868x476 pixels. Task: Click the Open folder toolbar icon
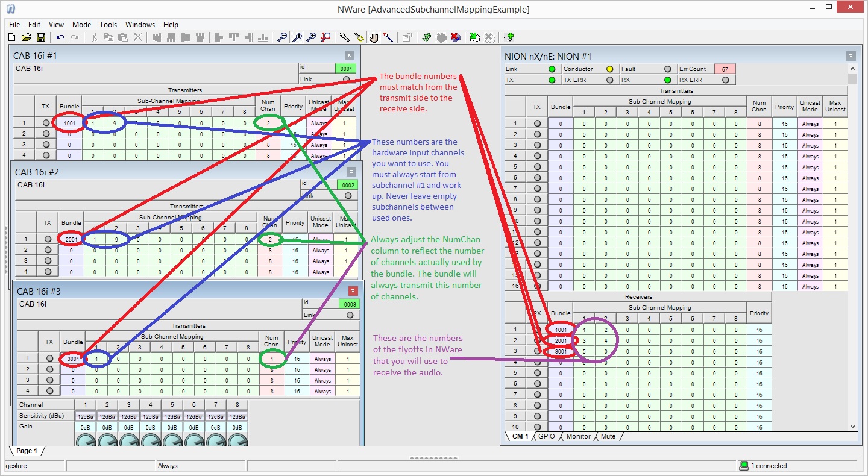26,37
